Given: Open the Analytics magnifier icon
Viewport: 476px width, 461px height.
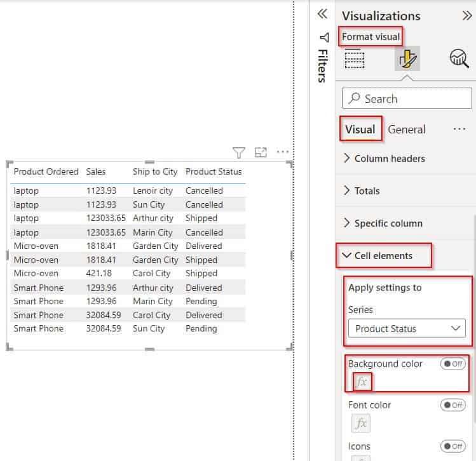Looking at the screenshot, I should (459, 58).
